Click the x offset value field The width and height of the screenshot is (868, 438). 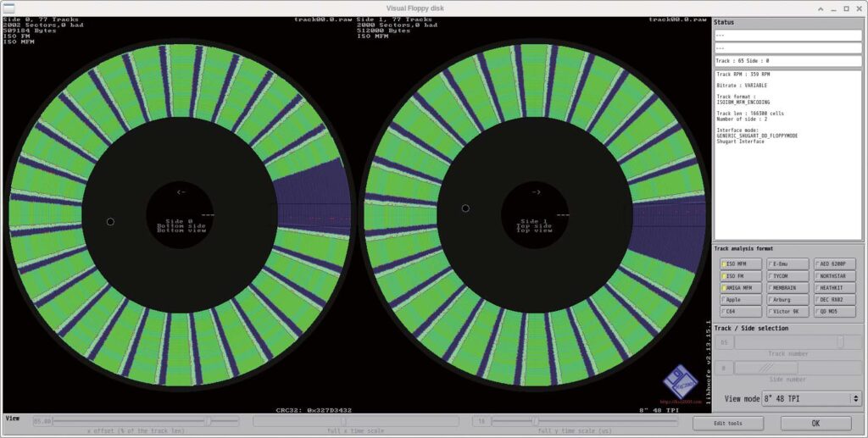tap(42, 421)
